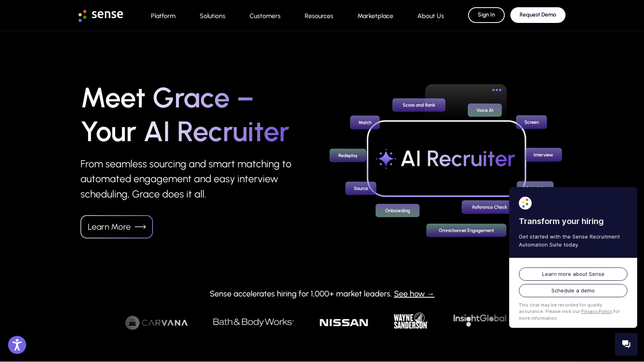Click the Transform your hiring heading

point(561,221)
